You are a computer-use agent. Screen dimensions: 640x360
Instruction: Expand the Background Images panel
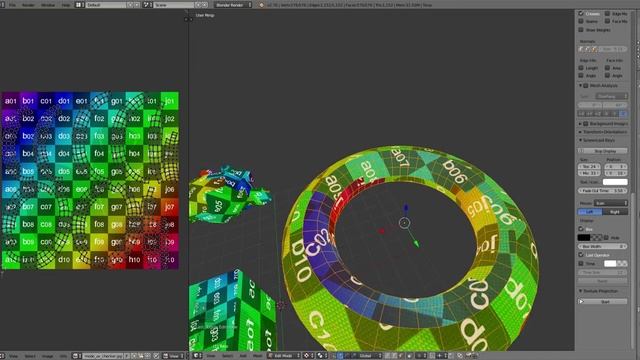[x=581, y=123]
